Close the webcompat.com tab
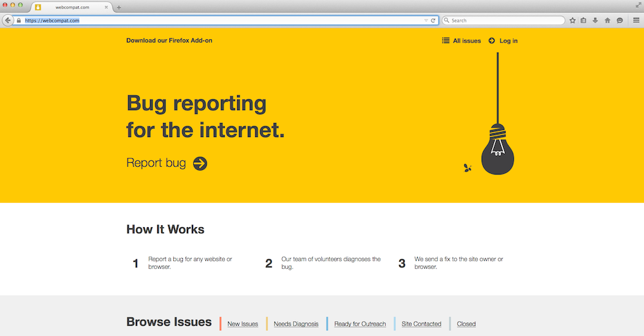Viewport: 644px width, 336px height. (x=106, y=7)
